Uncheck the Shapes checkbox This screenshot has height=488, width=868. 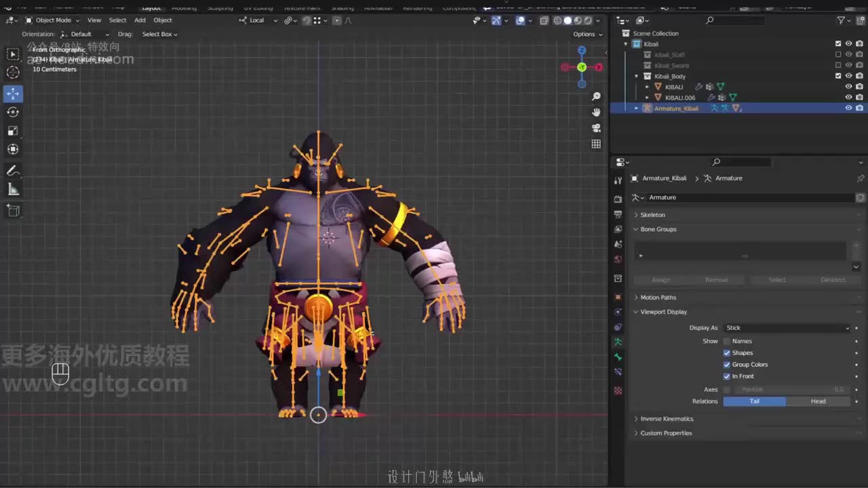[x=727, y=352]
